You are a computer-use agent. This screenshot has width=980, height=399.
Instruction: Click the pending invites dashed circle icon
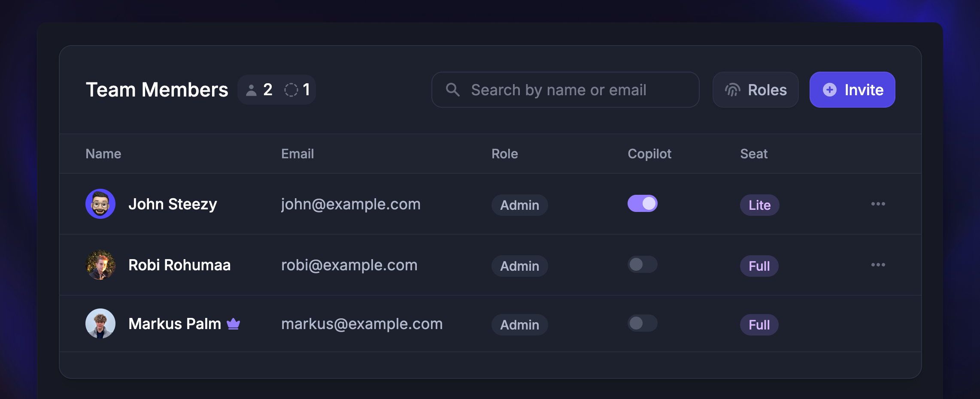[292, 90]
